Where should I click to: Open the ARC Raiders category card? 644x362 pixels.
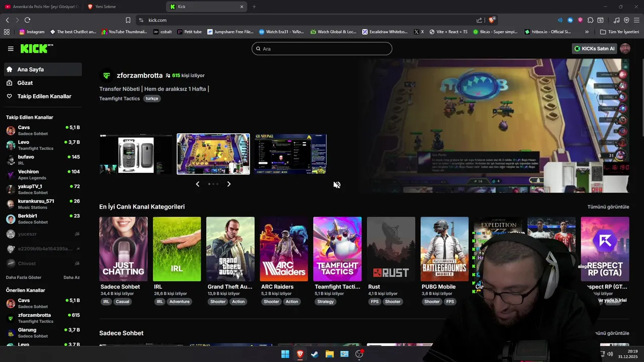pos(284,249)
